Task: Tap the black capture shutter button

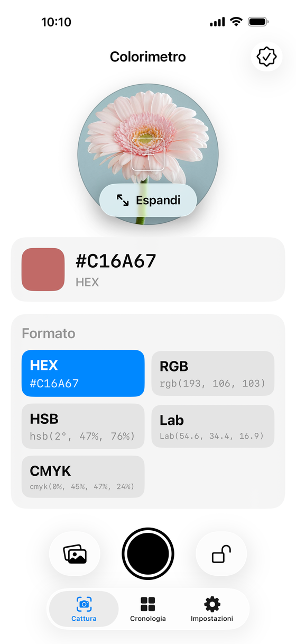Action: (x=148, y=554)
